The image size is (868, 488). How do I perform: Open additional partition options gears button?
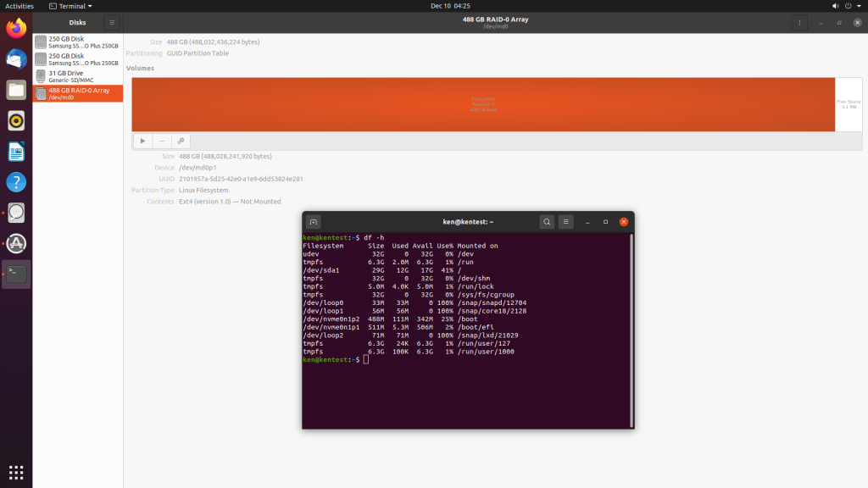coord(181,141)
